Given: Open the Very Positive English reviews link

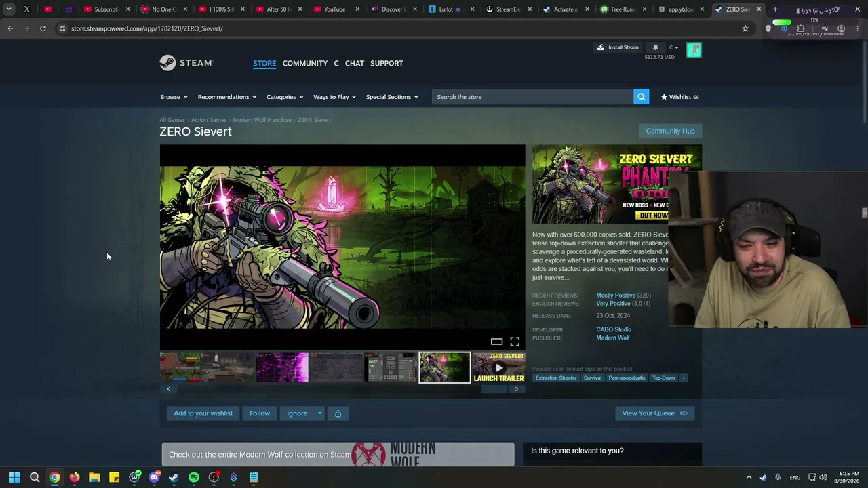Looking at the screenshot, I should 613,304.
